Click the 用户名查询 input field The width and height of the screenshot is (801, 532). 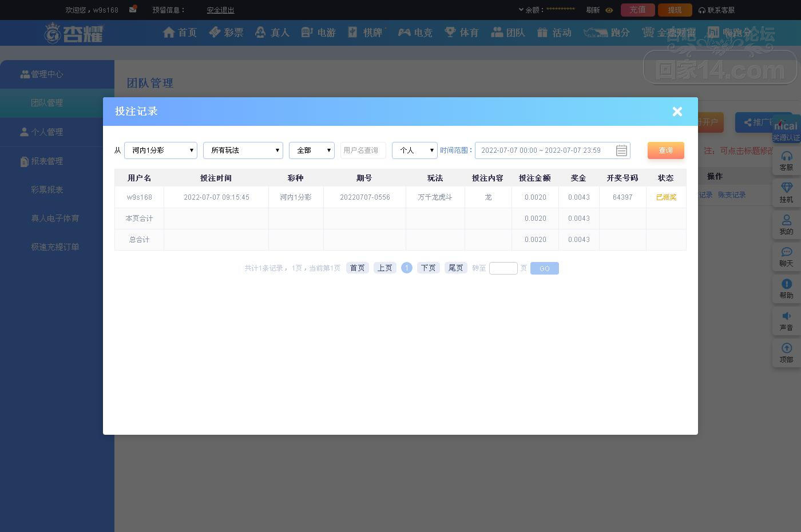(x=363, y=150)
